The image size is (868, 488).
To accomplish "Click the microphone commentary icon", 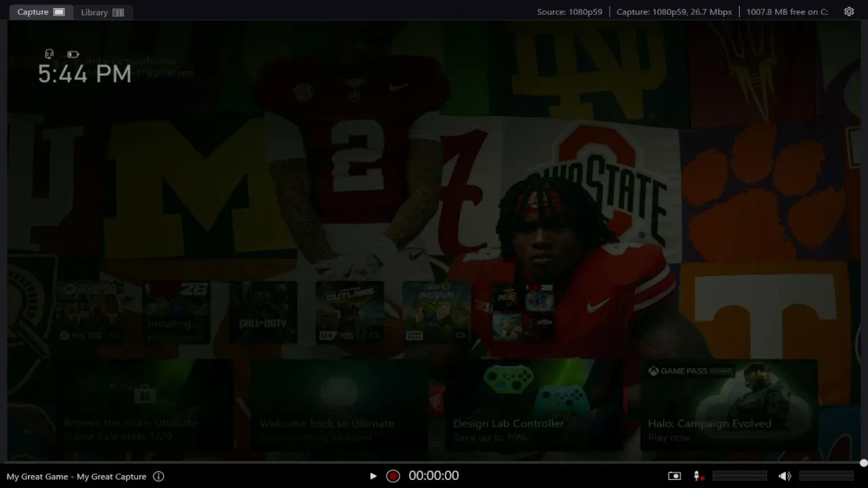I will pos(697,476).
